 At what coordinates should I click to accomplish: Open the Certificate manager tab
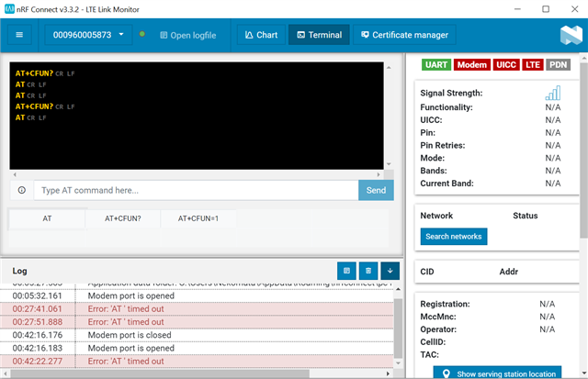tap(404, 36)
